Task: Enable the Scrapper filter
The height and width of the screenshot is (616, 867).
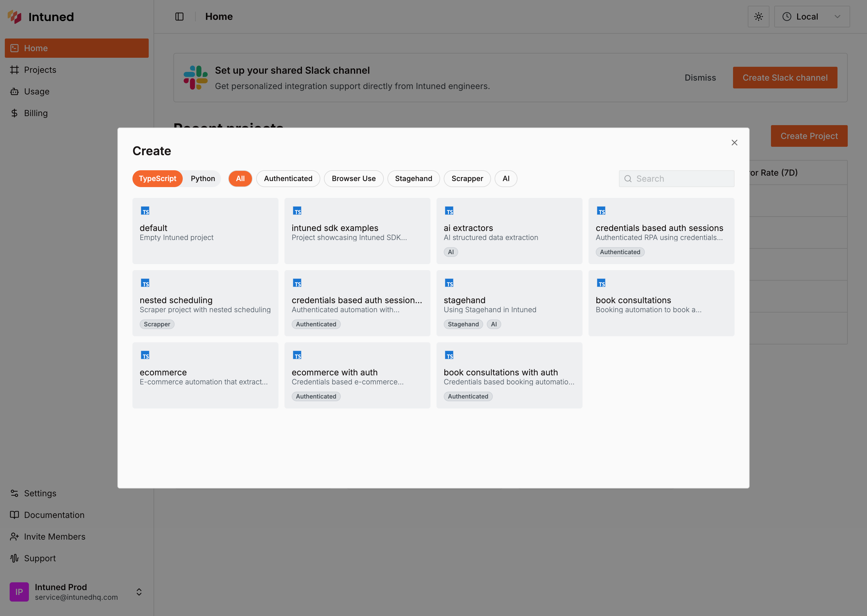Action: [x=467, y=178]
